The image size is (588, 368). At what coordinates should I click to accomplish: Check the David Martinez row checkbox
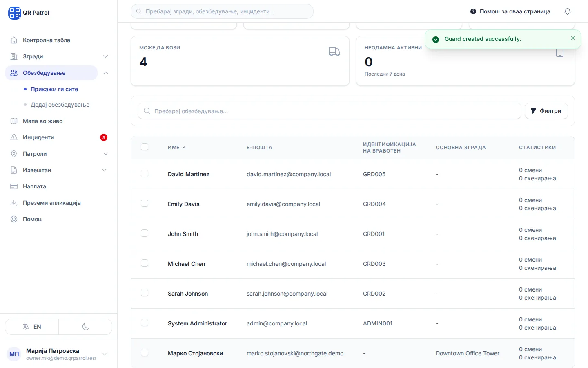[145, 173]
